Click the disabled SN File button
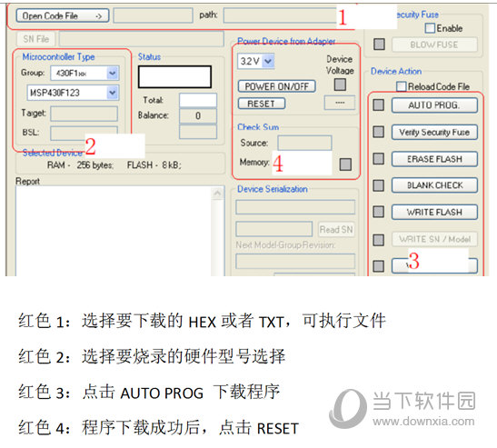 point(35,39)
